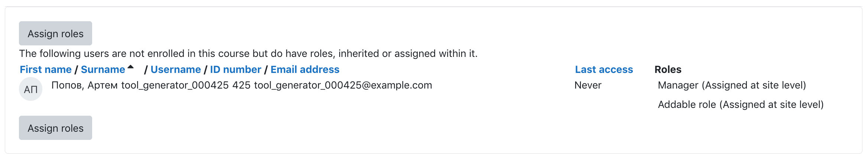Sort users by Username column
Screen dimensions: 868x160
176,70
